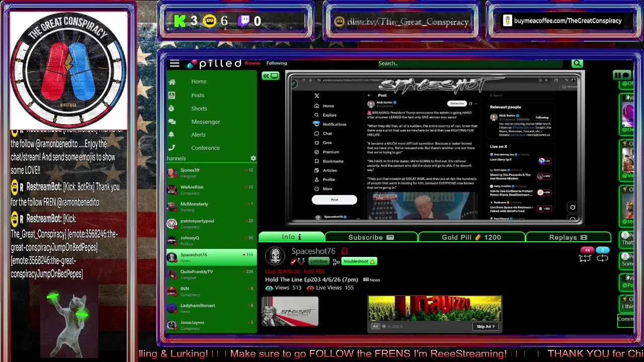
Task: Open channels settings gear
Action: coord(253,158)
